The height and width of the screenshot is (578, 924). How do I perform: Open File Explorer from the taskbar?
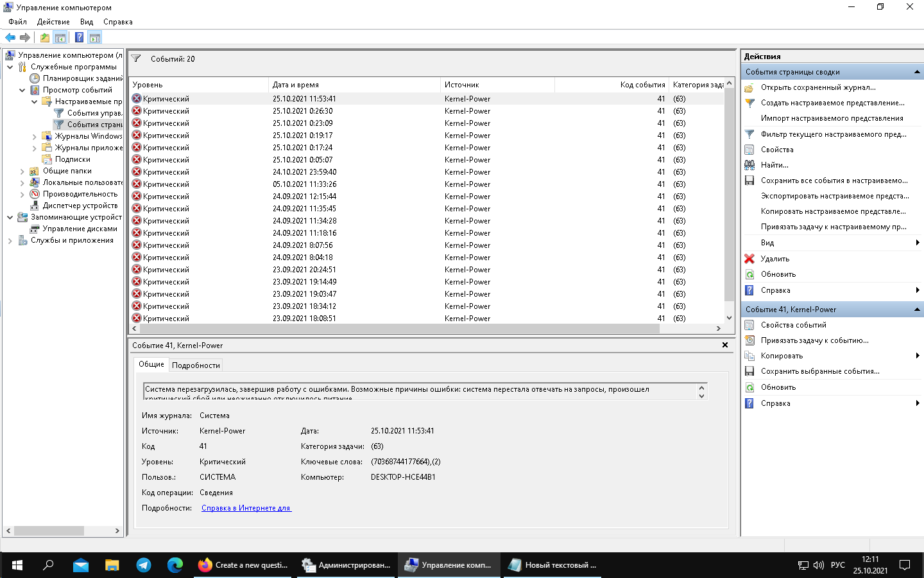pos(112,565)
